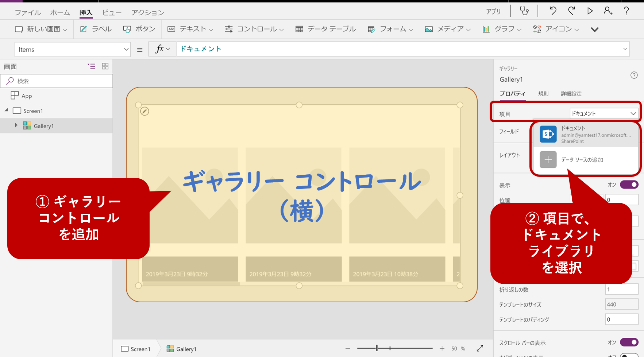Preview the app with the play icon
Screen dimensions: 644x357
coord(590,11)
